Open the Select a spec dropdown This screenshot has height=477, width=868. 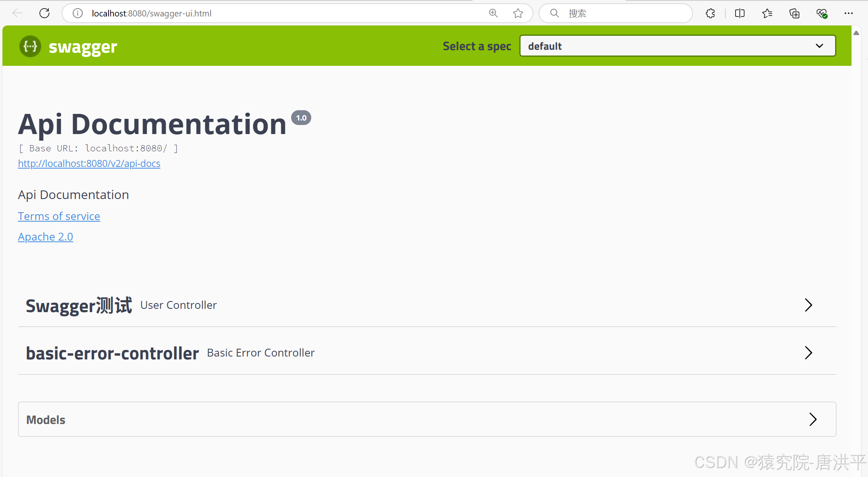click(677, 46)
